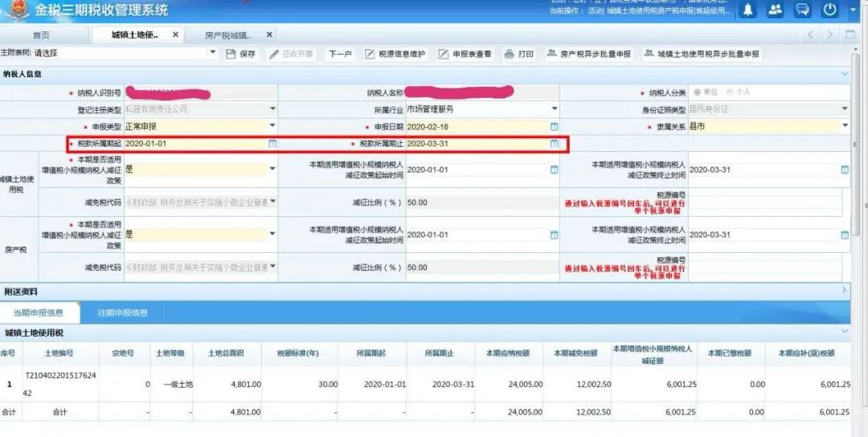Open the calendar icon for 申报日期
The height and width of the screenshot is (437, 868).
click(554, 127)
